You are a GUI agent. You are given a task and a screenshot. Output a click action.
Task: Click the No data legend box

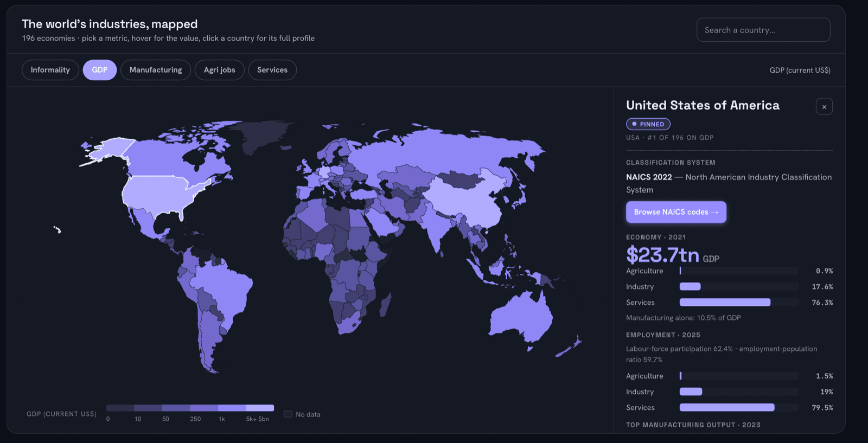pyautogui.click(x=288, y=414)
